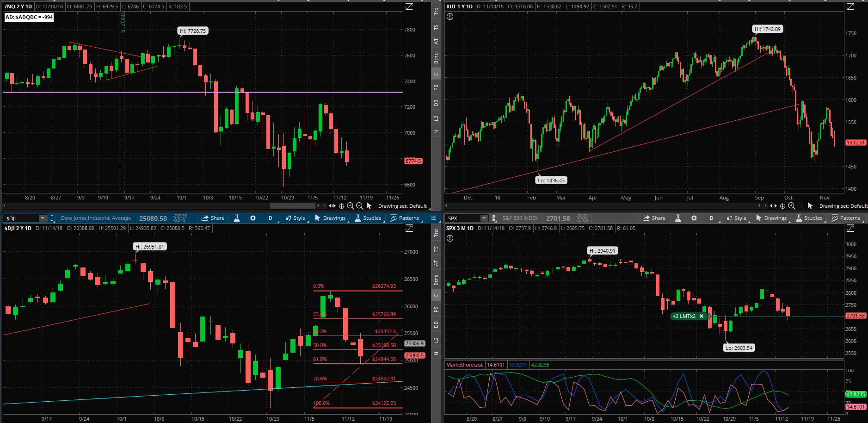Open the AT tab in upper sidebar
868x423 pixels.
tap(436, 41)
